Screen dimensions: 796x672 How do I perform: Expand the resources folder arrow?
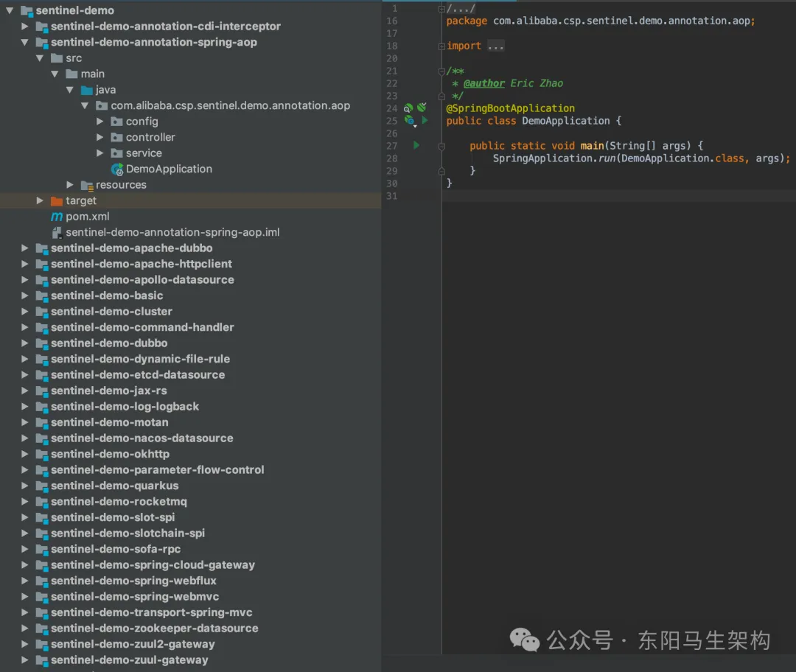pyautogui.click(x=69, y=185)
